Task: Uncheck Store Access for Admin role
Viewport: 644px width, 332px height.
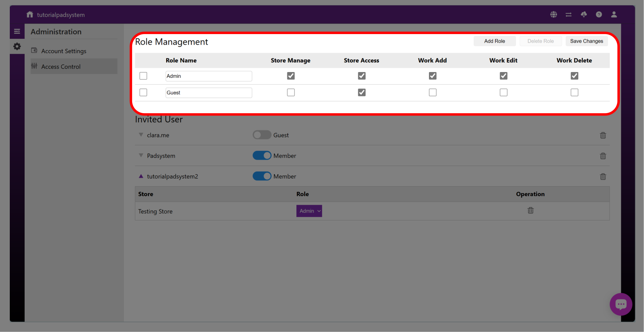Action: (362, 76)
